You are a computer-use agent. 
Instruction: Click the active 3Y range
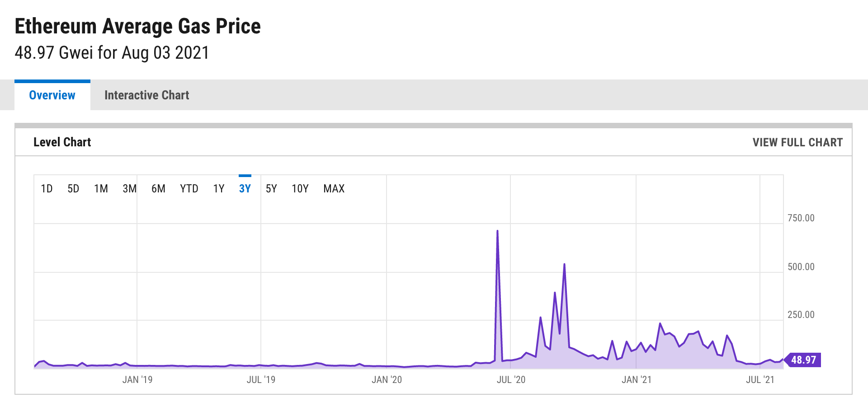(x=245, y=189)
